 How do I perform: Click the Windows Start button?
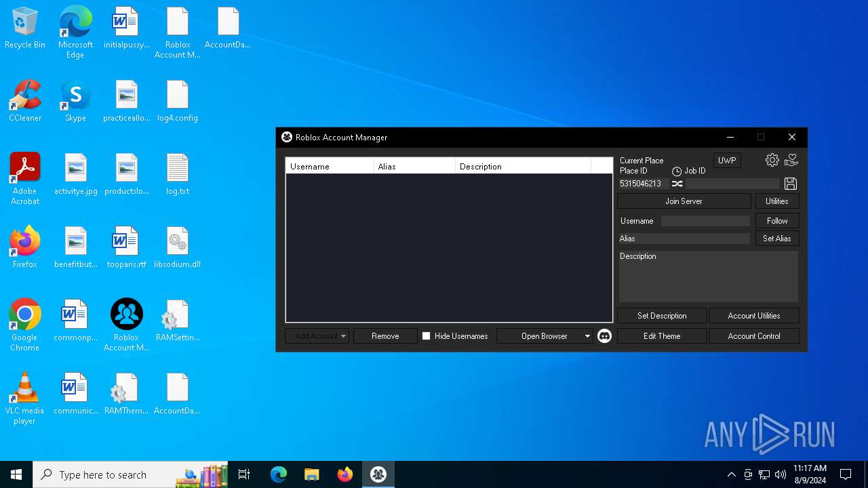click(16, 474)
